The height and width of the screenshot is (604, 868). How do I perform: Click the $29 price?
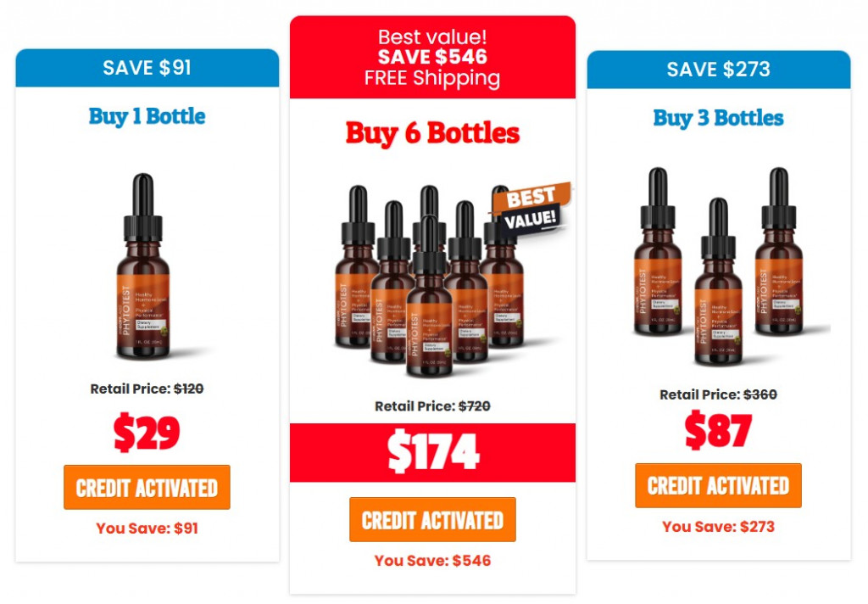147,433
